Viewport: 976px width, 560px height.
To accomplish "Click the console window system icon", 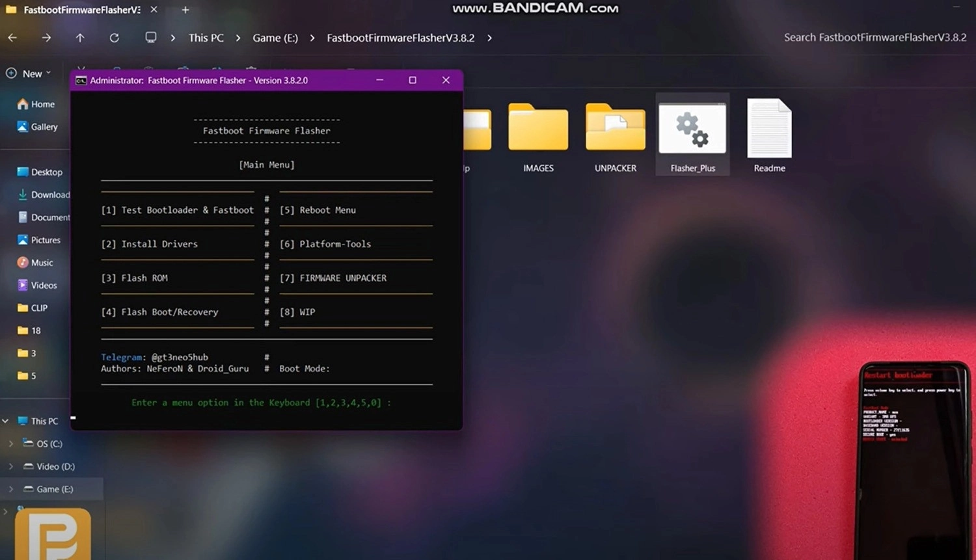I will 81,80.
